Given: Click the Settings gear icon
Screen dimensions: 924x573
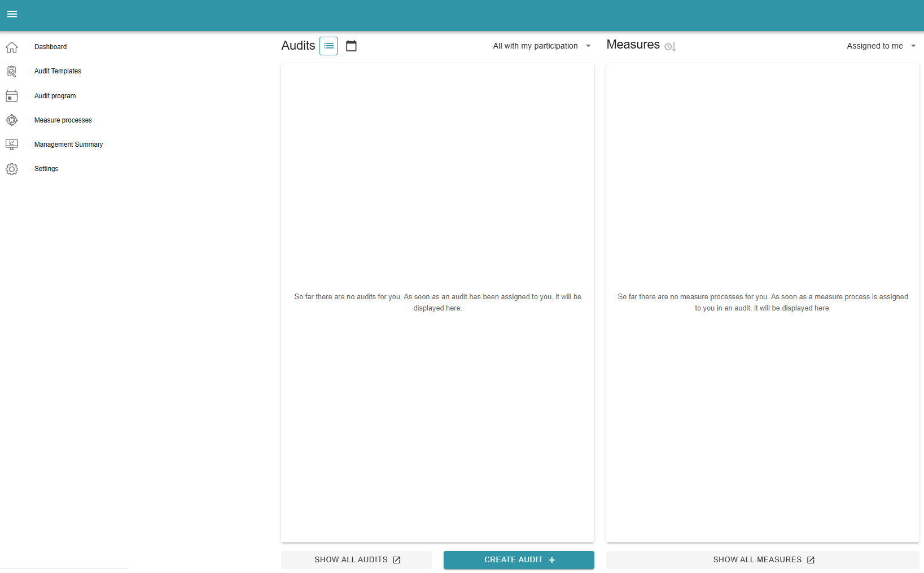Looking at the screenshot, I should pos(12,169).
